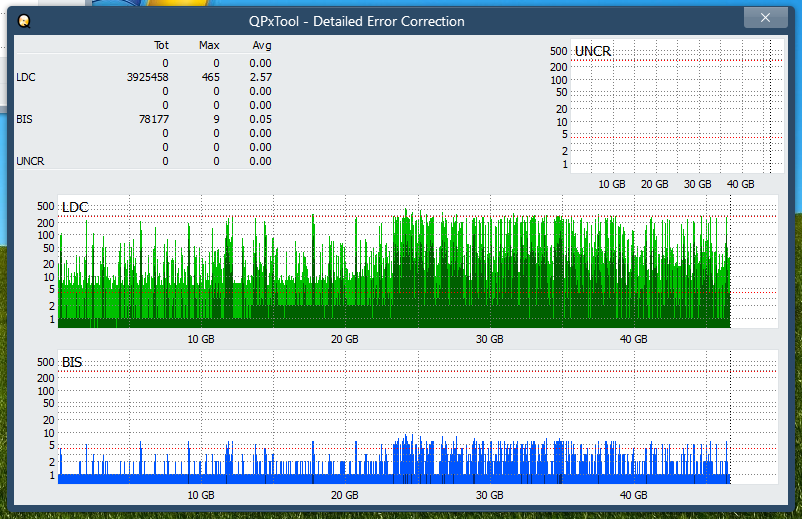Click the UNCR average value 0.00 in last row
Image resolution: width=802 pixels, height=519 pixels.
260,161
